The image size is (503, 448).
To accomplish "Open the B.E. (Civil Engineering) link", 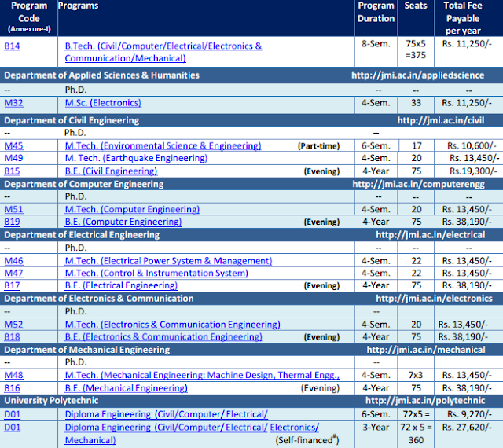I will pos(111,171).
